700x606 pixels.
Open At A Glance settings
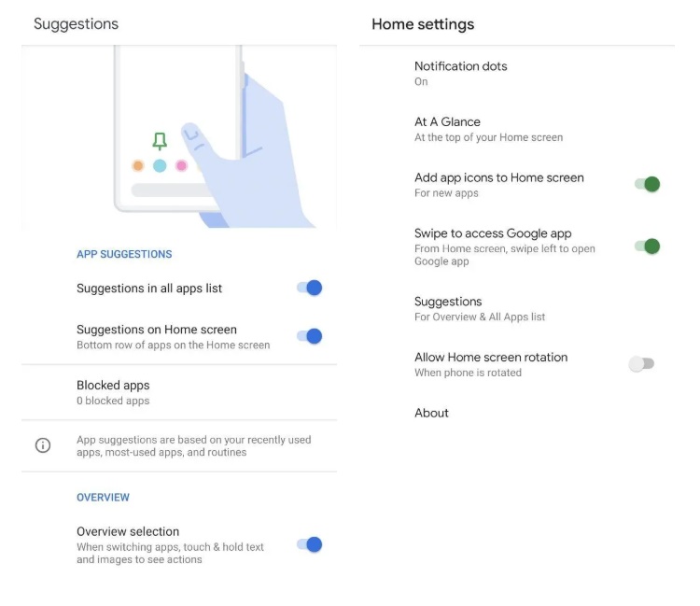click(517, 129)
